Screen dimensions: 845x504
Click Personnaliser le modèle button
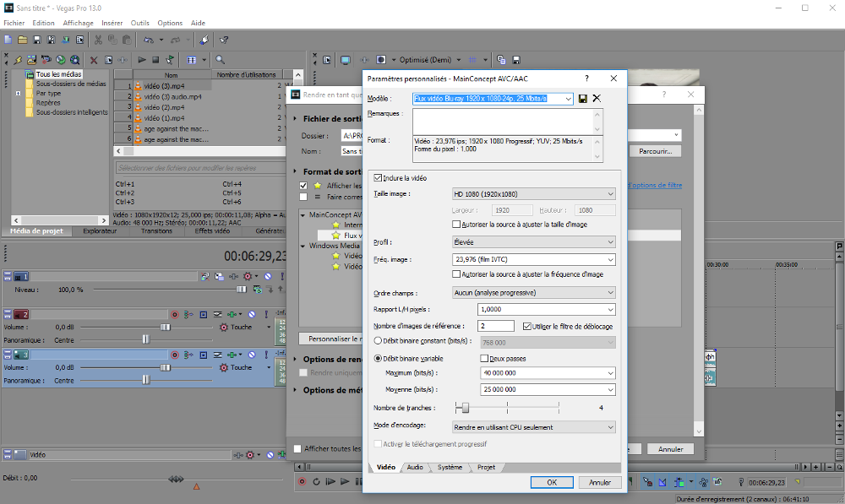(331, 339)
